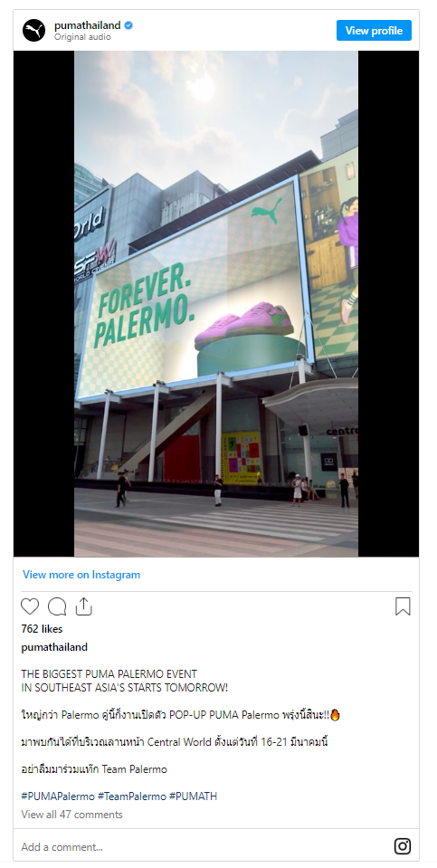Click the verified badge next to pumathailand
The height and width of the screenshot is (868, 437).
(x=128, y=25)
